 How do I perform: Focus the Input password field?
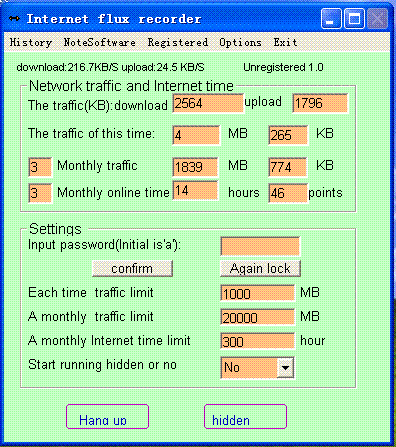260,246
